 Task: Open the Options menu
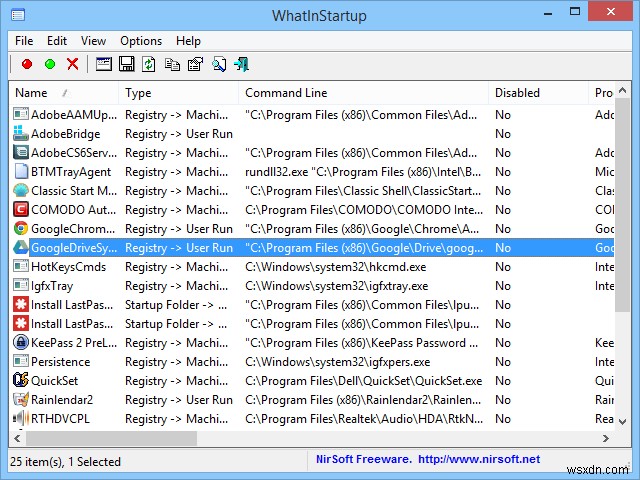[x=141, y=41]
